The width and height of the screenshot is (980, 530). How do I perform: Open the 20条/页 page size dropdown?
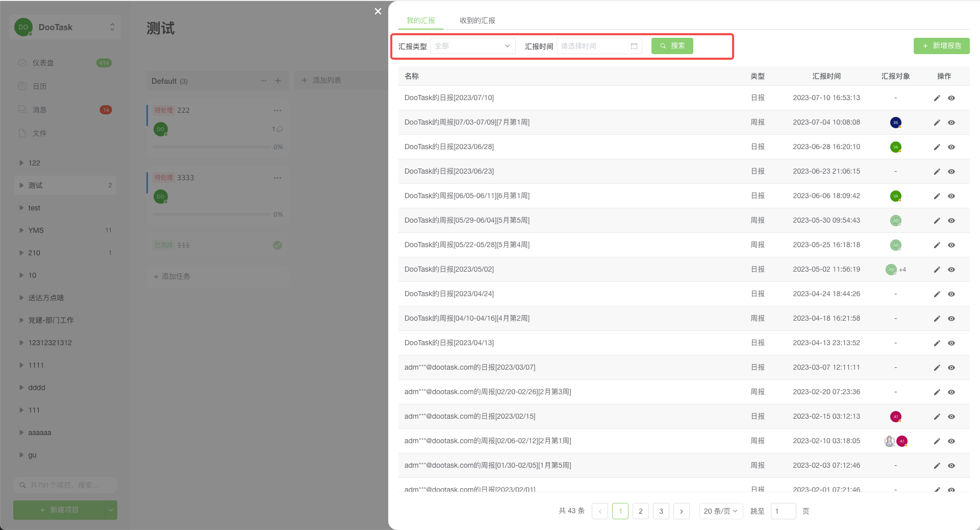[721, 511]
